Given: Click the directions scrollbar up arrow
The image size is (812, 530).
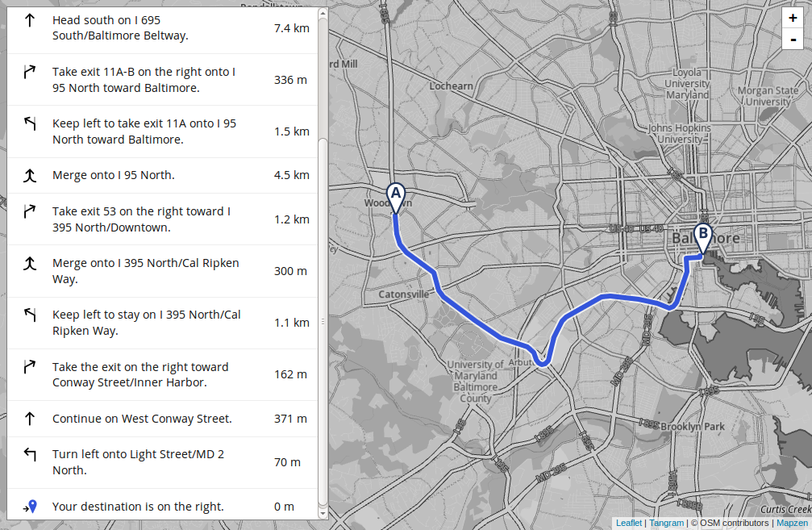Looking at the screenshot, I should [x=323, y=13].
